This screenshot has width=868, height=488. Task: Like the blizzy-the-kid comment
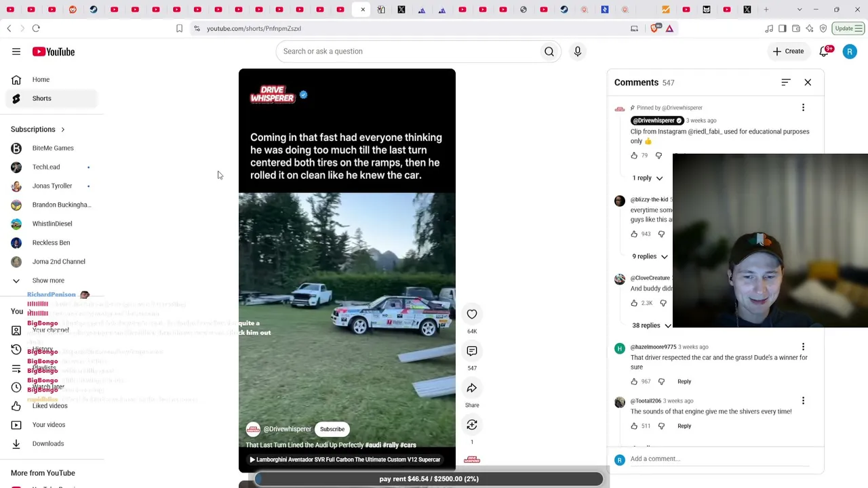[635, 234]
